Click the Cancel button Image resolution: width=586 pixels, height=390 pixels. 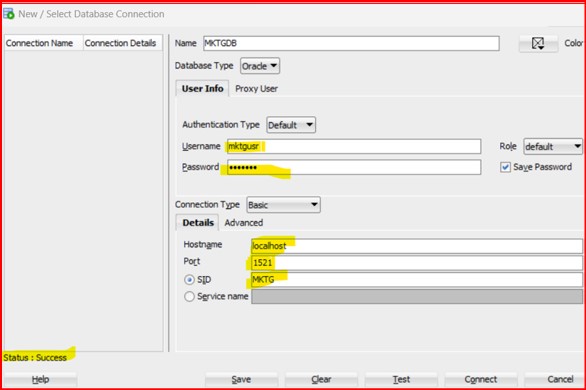[555, 379]
